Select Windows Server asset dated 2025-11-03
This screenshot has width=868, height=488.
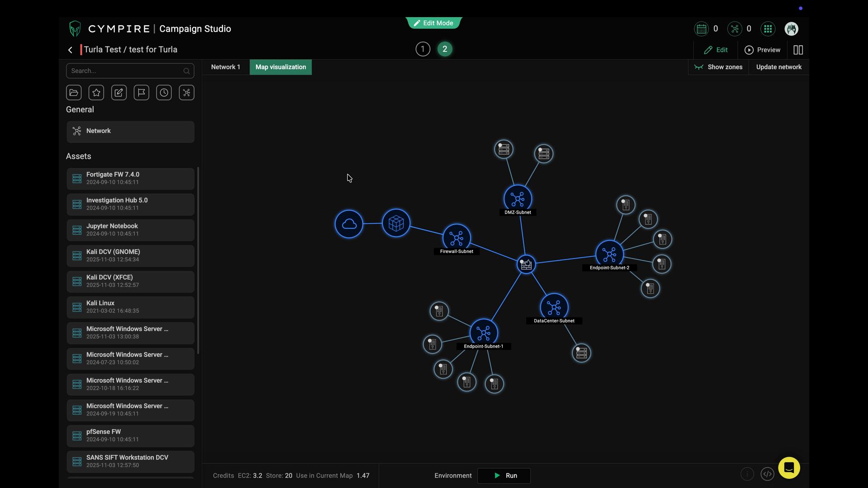point(131,333)
